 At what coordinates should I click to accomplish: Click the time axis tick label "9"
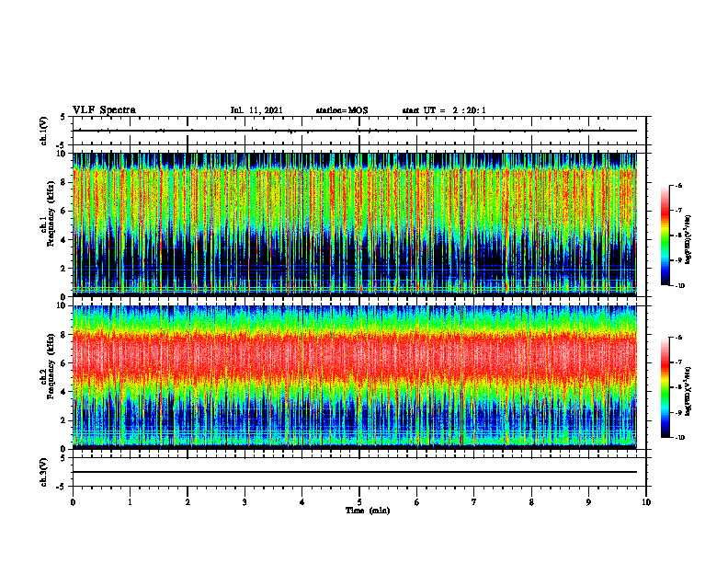coord(588,502)
